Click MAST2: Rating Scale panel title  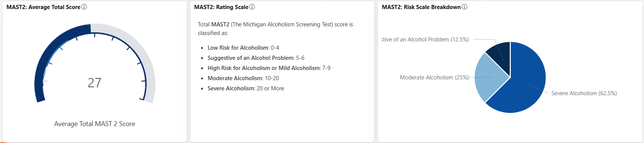[221, 7]
